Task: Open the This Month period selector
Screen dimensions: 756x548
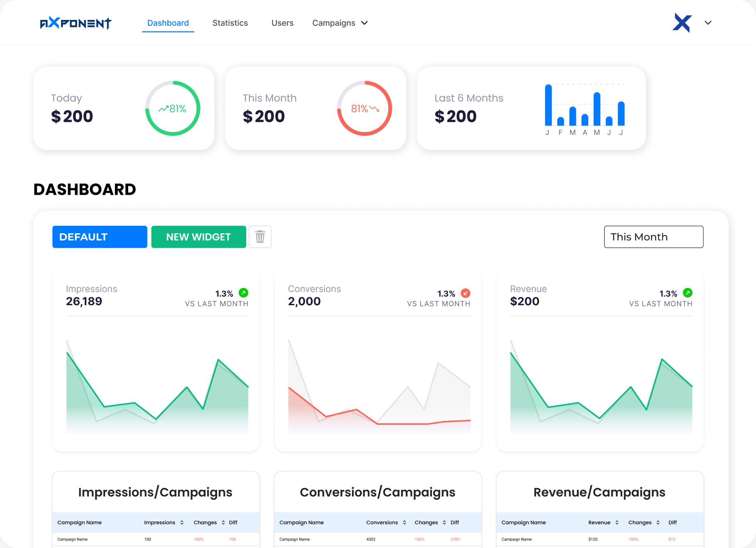Action: pyautogui.click(x=653, y=237)
